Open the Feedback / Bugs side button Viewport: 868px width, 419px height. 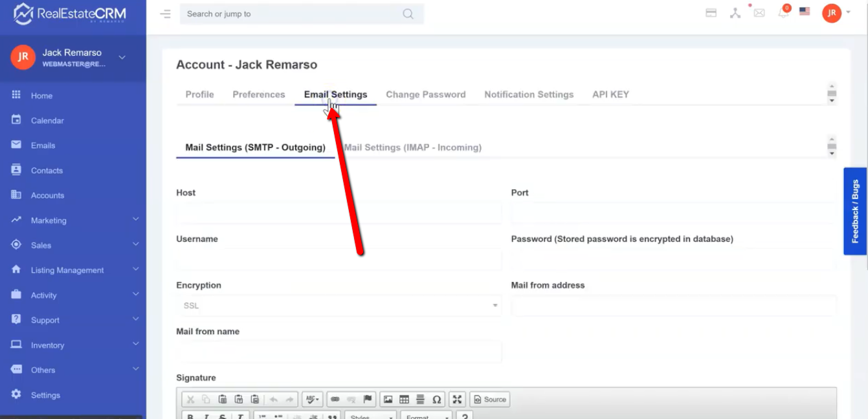point(855,211)
